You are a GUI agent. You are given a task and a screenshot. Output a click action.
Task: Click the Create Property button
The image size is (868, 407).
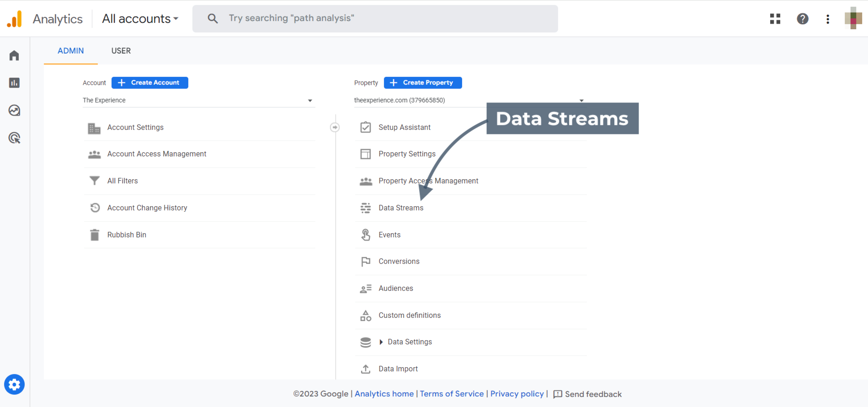click(423, 83)
